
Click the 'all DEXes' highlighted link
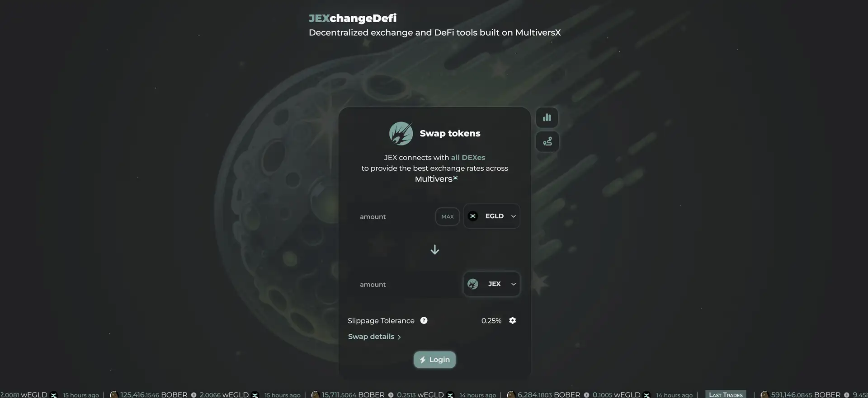tap(468, 157)
